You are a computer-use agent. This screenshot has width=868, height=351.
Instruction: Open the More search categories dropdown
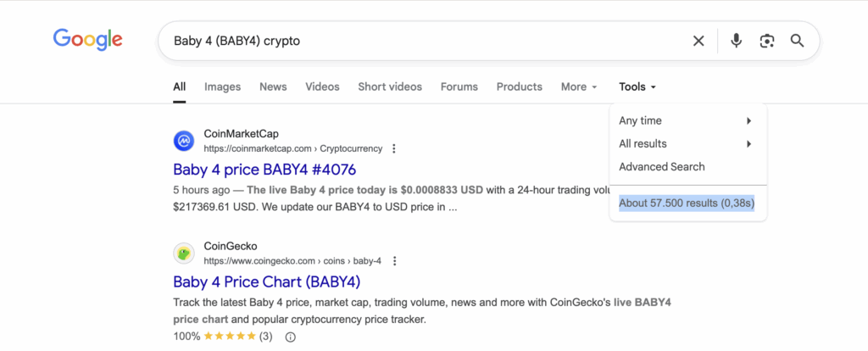(x=579, y=86)
